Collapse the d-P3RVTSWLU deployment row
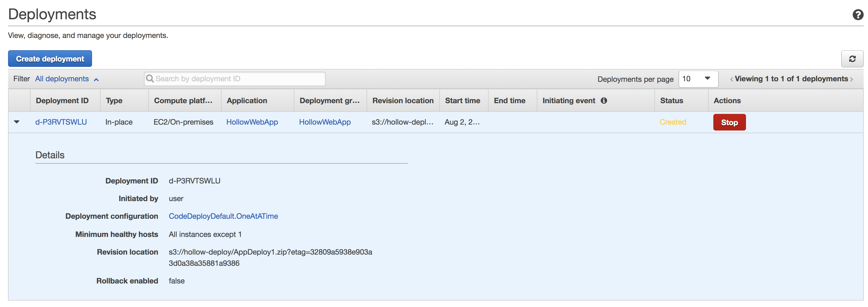This screenshot has height=307, width=868. (17, 122)
